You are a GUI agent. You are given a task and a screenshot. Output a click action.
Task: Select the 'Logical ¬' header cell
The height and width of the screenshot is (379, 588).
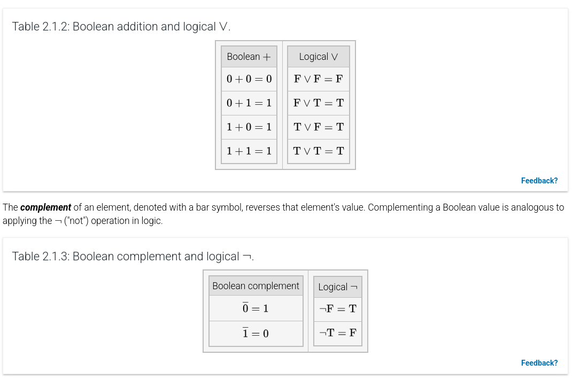pos(338,287)
